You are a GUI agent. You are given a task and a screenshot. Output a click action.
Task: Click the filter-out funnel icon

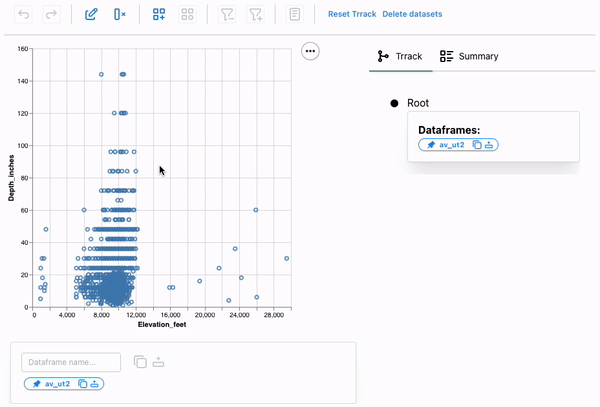[227, 15]
